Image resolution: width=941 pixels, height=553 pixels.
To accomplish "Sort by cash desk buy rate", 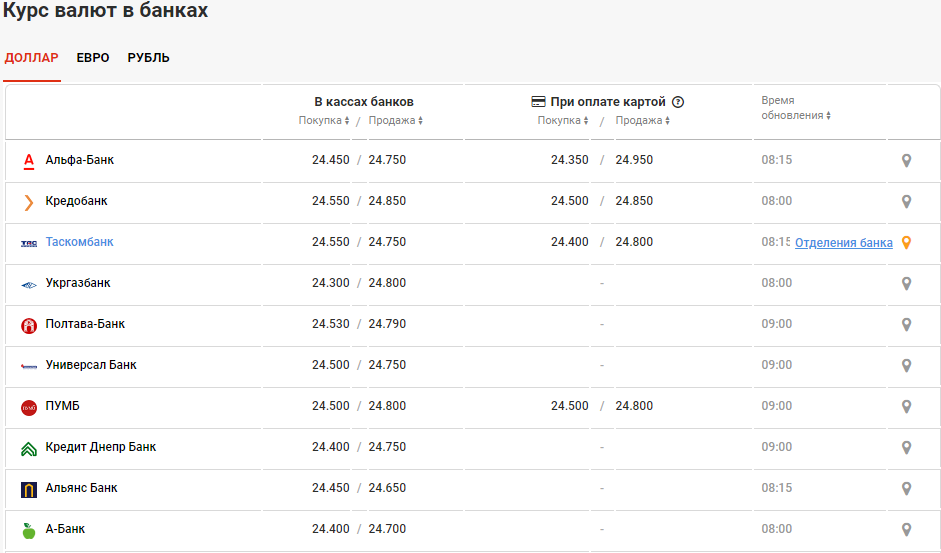I will [324, 121].
